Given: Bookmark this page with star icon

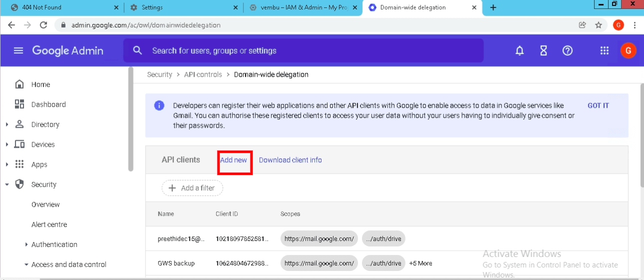Looking at the screenshot, I should [598, 25].
